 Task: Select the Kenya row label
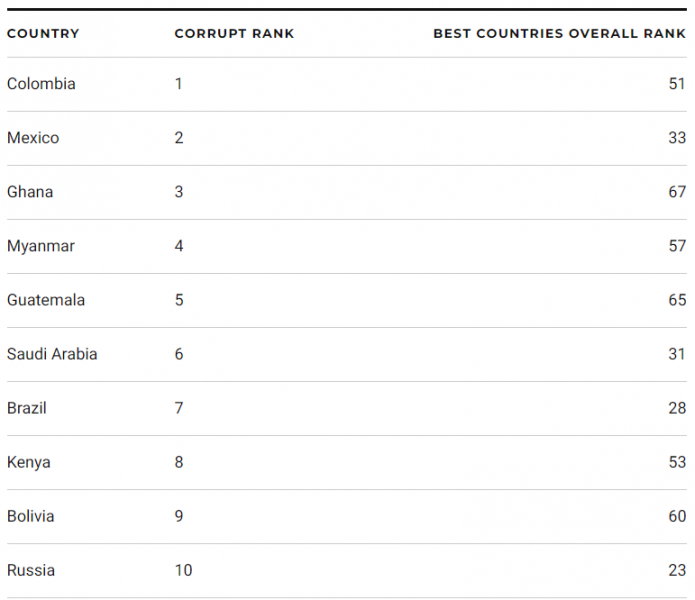click(29, 462)
